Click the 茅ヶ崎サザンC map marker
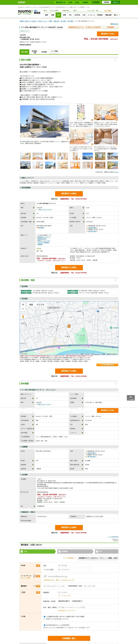 [59, 348]
